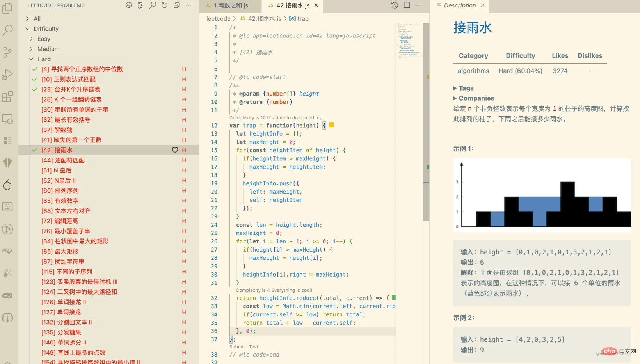Select the Description tab
The height and width of the screenshot is (364, 640).
tap(460, 5)
